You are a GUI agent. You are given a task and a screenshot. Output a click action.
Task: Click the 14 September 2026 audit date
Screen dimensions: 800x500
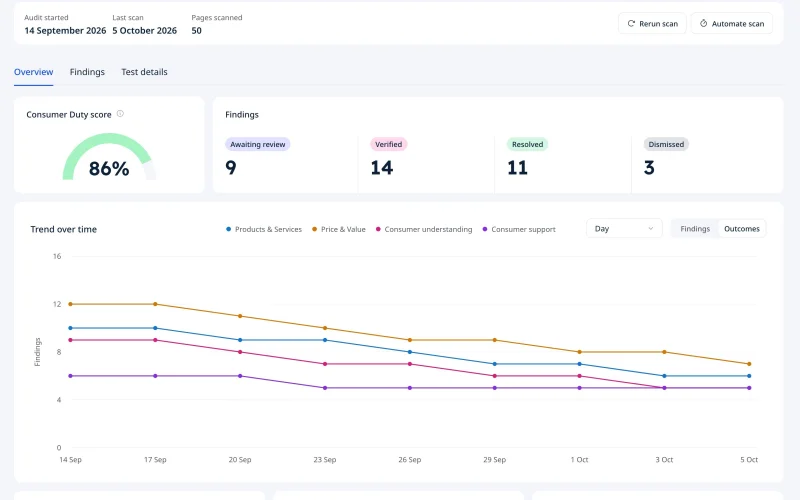tap(65, 31)
